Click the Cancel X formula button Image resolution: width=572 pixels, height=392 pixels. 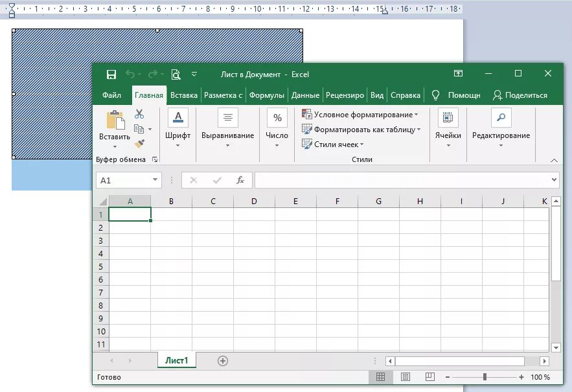(x=193, y=180)
